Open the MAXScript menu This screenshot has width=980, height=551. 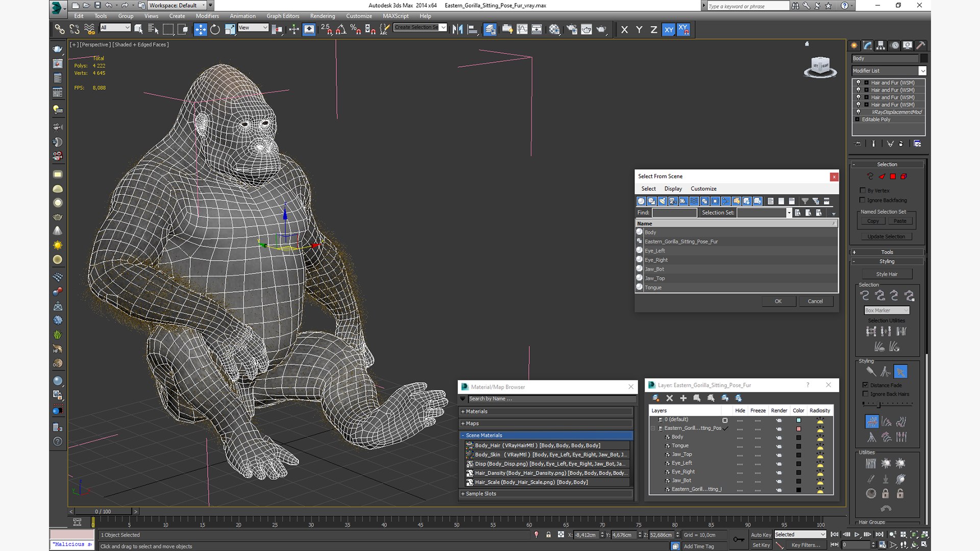point(396,16)
